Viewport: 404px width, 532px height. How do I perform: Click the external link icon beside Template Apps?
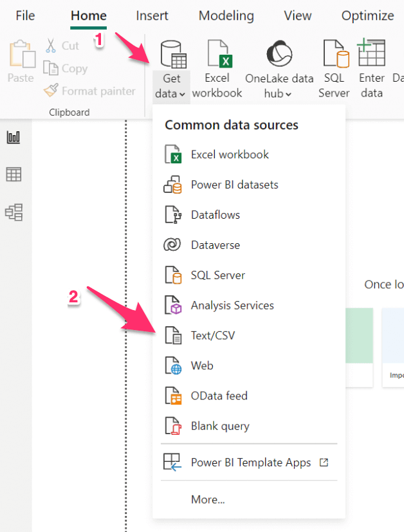pos(324,462)
